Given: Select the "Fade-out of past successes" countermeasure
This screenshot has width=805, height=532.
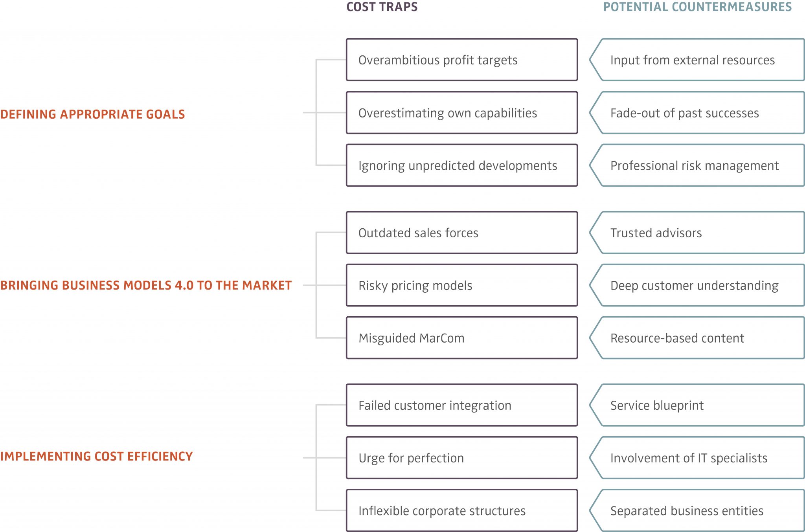Looking at the screenshot, I should [697, 113].
